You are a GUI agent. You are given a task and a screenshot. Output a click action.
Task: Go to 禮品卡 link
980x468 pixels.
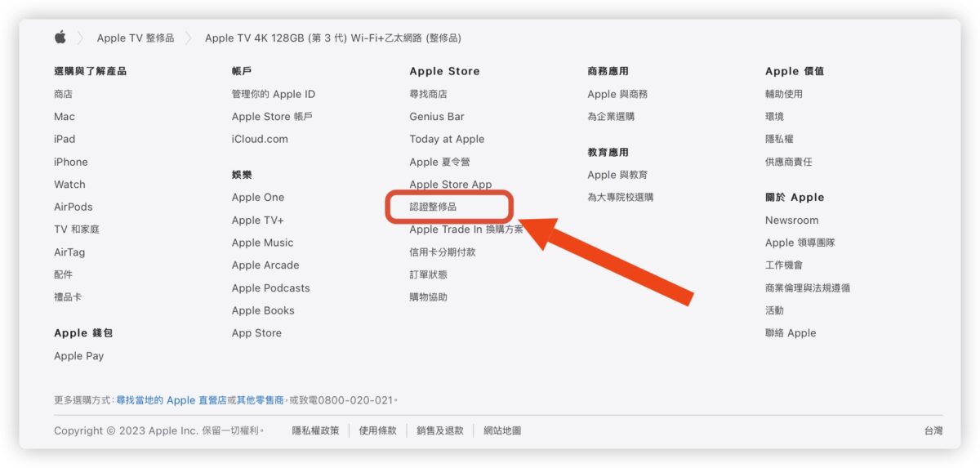(x=68, y=297)
